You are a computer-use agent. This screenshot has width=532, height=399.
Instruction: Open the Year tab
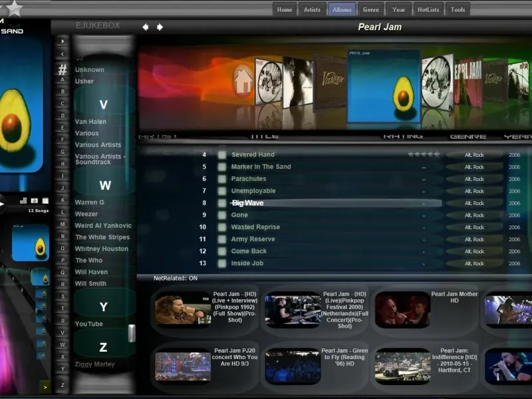[398, 9]
